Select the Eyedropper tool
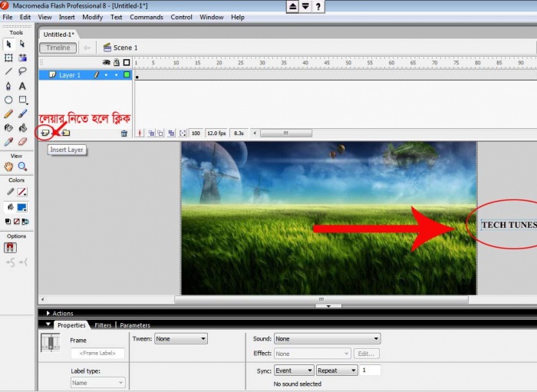The width and height of the screenshot is (537, 392). [8, 141]
